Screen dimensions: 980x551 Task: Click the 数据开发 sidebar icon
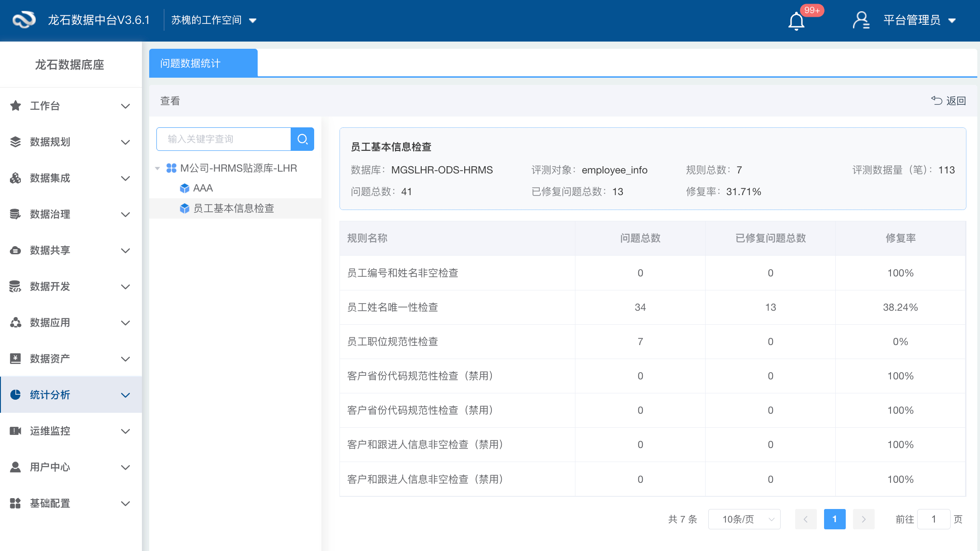click(x=15, y=286)
